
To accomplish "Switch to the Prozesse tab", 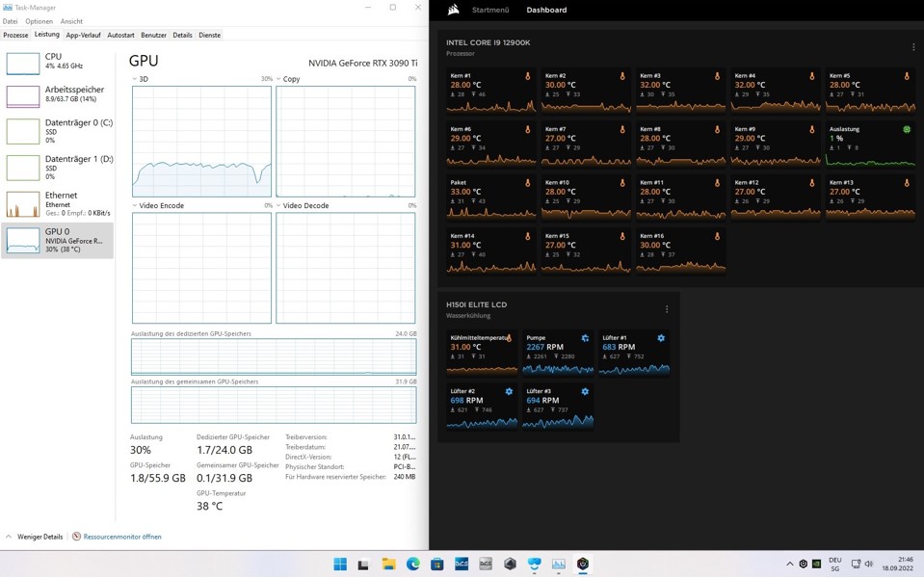I will click(15, 36).
